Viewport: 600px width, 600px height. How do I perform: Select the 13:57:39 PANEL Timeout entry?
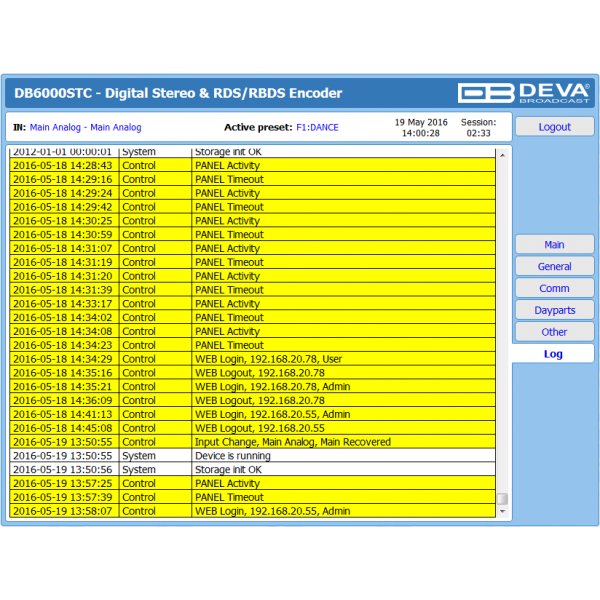(253, 497)
